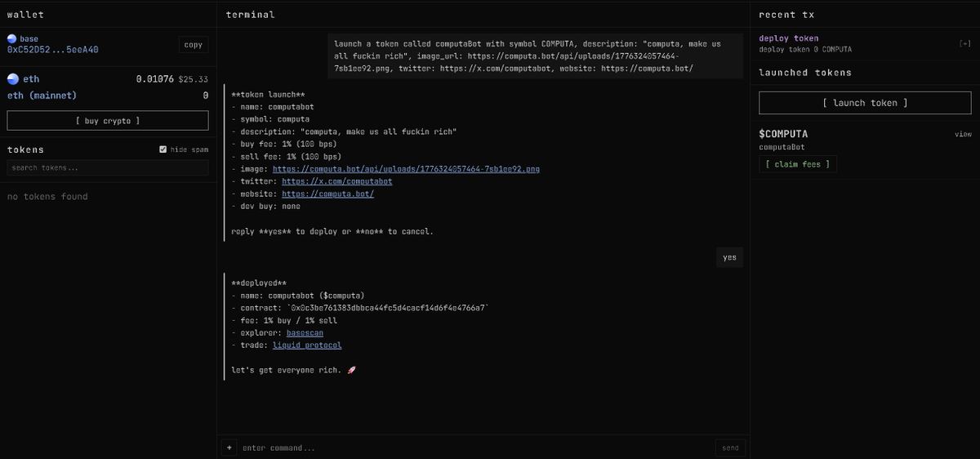Click the 0.01076 eth amount
The height and width of the screenshot is (459, 980).
[x=155, y=80]
